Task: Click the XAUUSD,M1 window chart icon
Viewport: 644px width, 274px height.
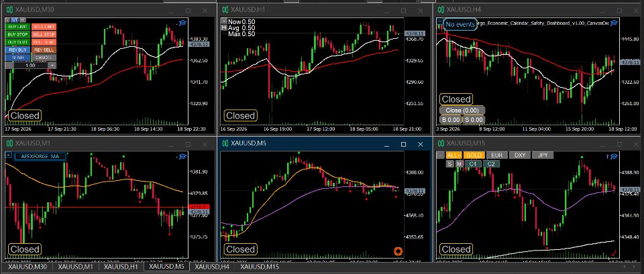Action: coord(9,143)
